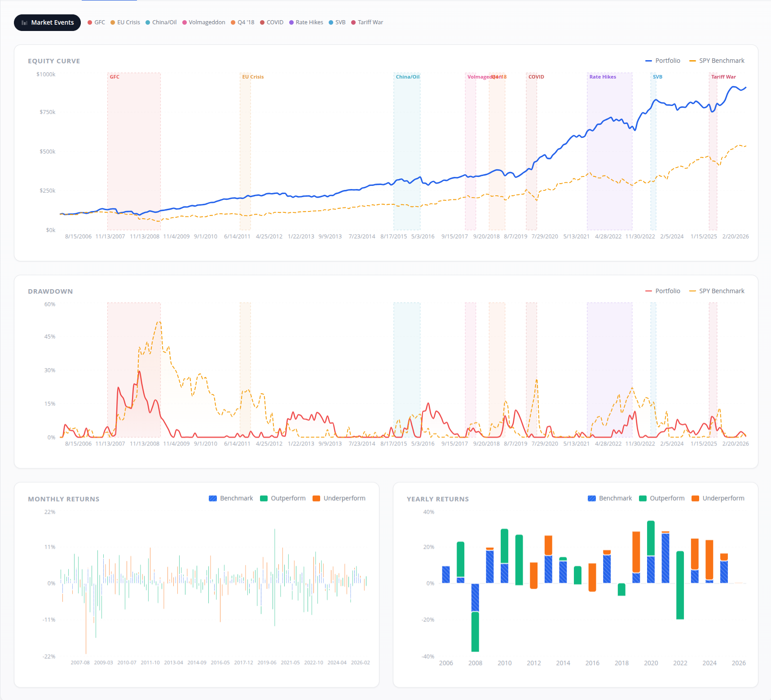Toggle Benchmark in Yearly Returns legend
The width and height of the screenshot is (771, 700).
tap(610, 498)
